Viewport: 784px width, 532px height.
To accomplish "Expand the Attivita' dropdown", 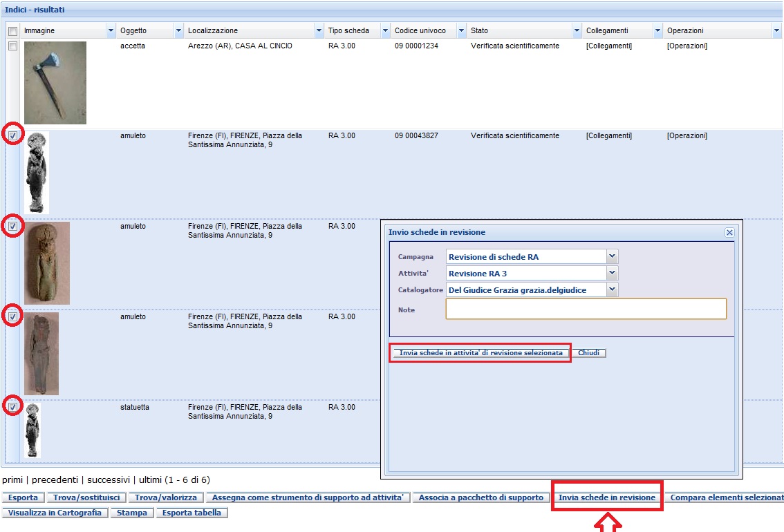I will (612, 273).
